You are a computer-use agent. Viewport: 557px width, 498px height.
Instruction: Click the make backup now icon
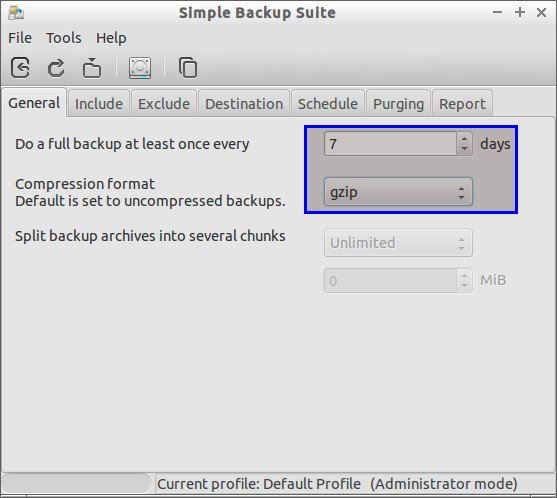point(92,67)
